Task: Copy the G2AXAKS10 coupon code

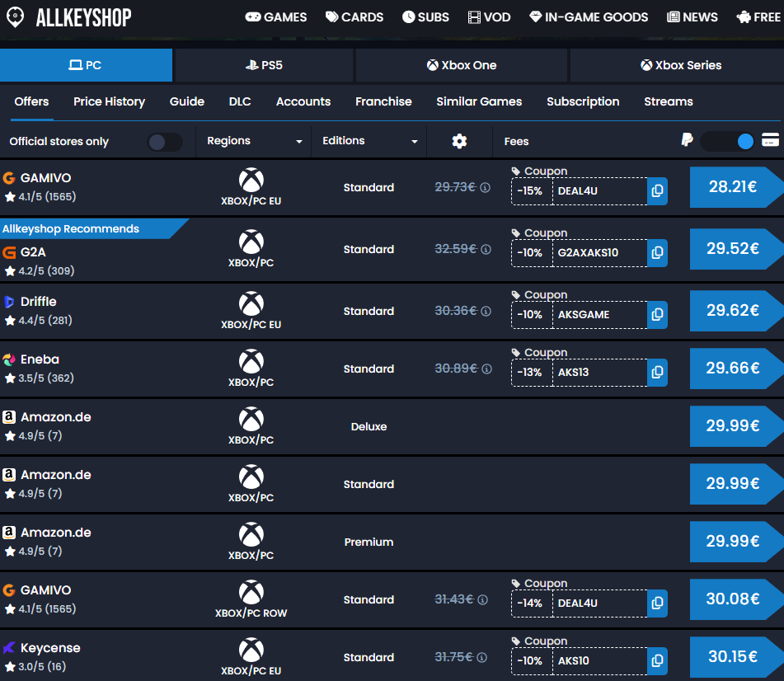Action: coord(657,253)
